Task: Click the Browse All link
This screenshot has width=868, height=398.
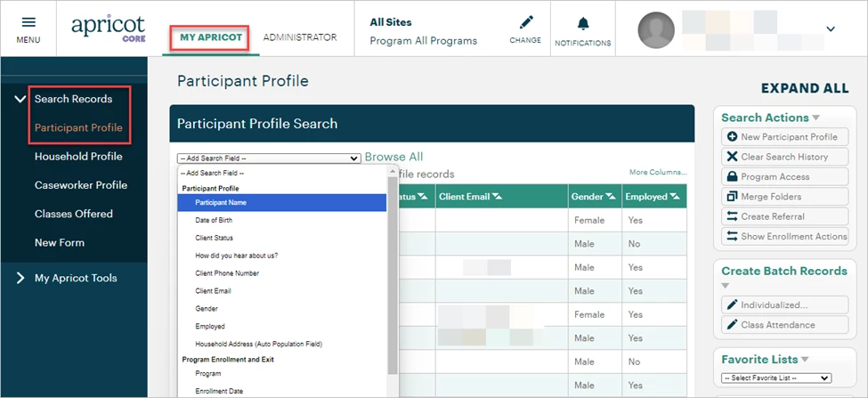Action: (x=393, y=158)
